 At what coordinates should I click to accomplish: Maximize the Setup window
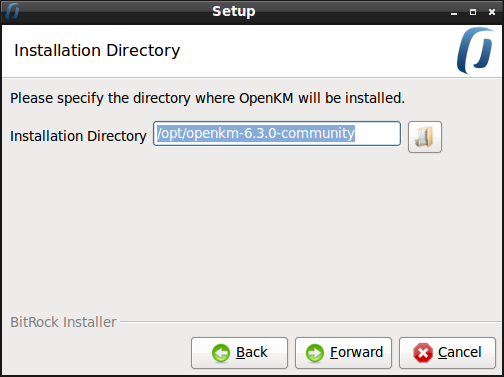pyautogui.click(x=473, y=12)
